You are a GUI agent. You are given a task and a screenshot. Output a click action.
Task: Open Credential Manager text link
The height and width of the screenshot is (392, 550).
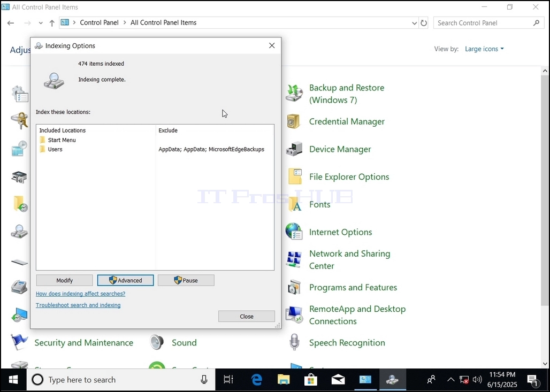pyautogui.click(x=347, y=121)
